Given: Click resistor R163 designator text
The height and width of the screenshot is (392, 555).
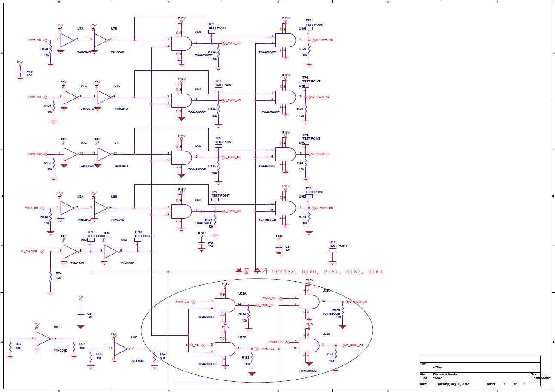Looking at the screenshot, I should point(246,357).
